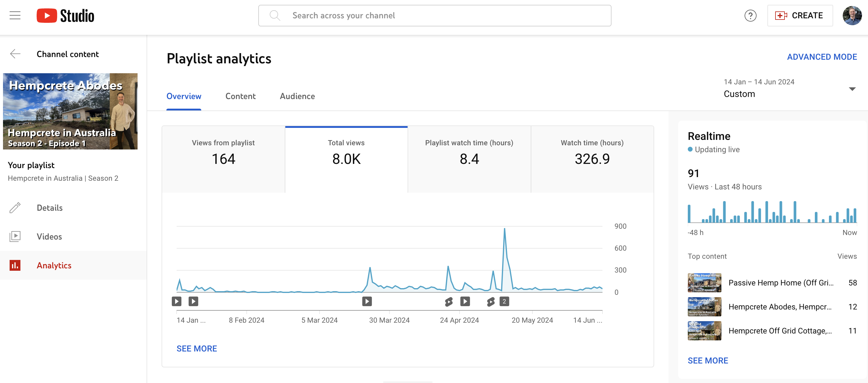The height and width of the screenshot is (383, 868).
Task: Select the Total views metric card
Action: click(346, 158)
